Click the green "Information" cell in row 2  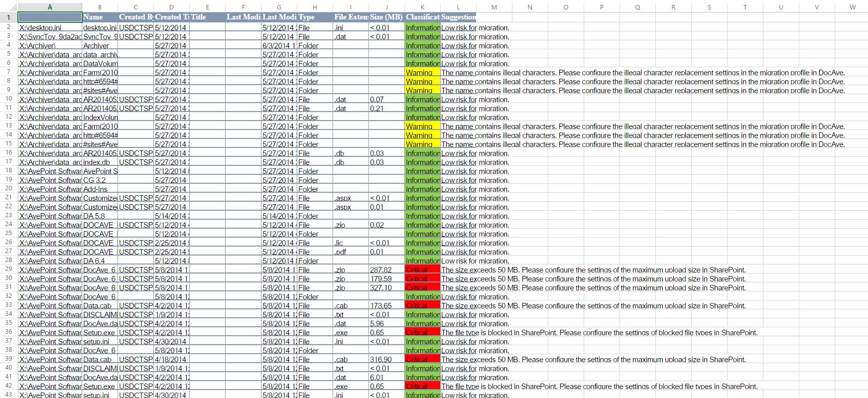point(423,27)
